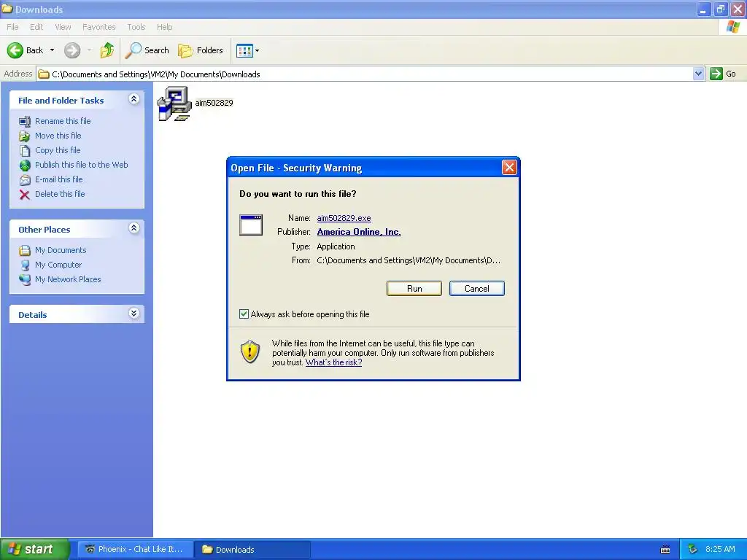Open the Help menu

[x=164, y=27]
